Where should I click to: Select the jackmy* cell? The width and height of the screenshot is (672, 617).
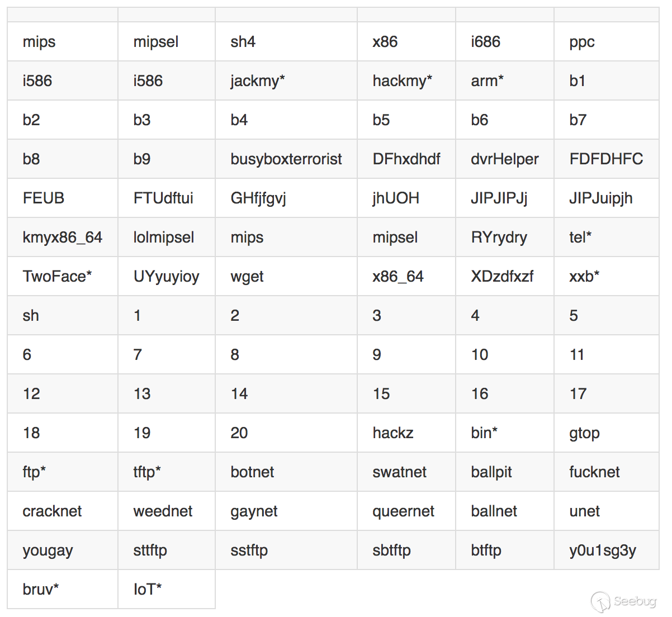(257, 81)
